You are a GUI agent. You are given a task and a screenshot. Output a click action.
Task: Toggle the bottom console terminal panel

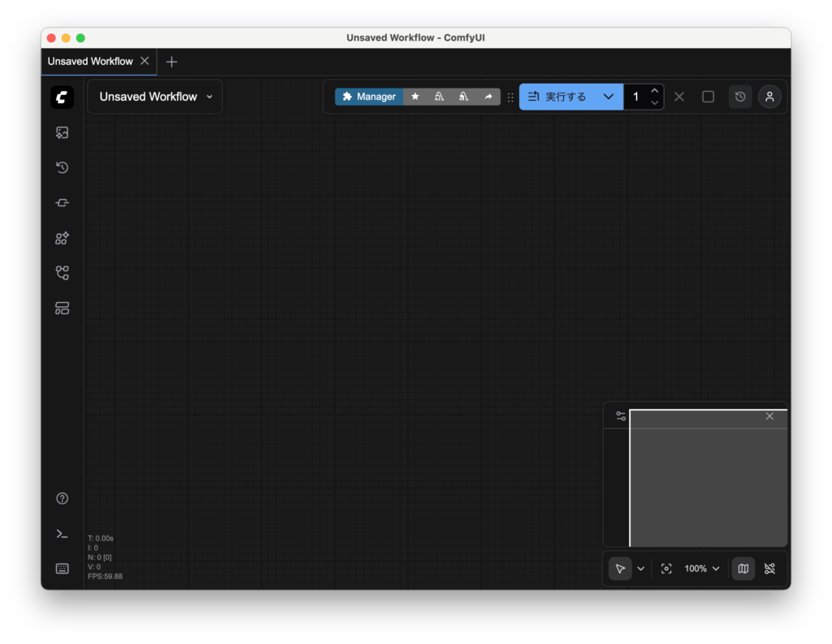[62, 534]
